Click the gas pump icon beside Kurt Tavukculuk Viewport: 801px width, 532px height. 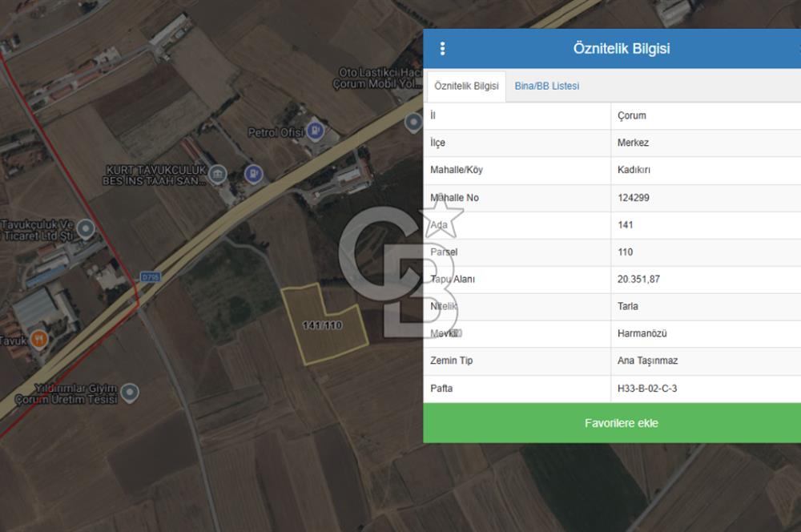pyautogui.click(x=254, y=172)
